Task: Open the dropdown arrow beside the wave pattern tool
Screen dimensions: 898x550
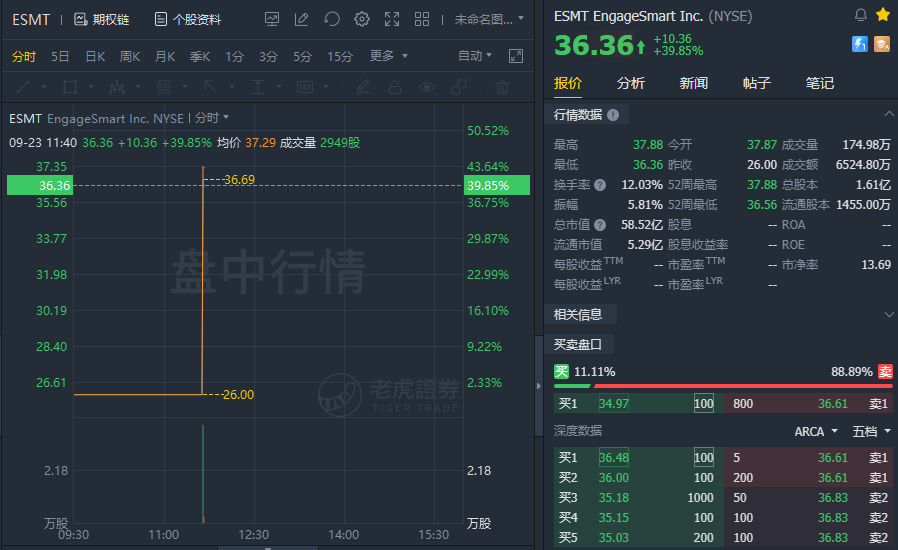Action: (137, 87)
